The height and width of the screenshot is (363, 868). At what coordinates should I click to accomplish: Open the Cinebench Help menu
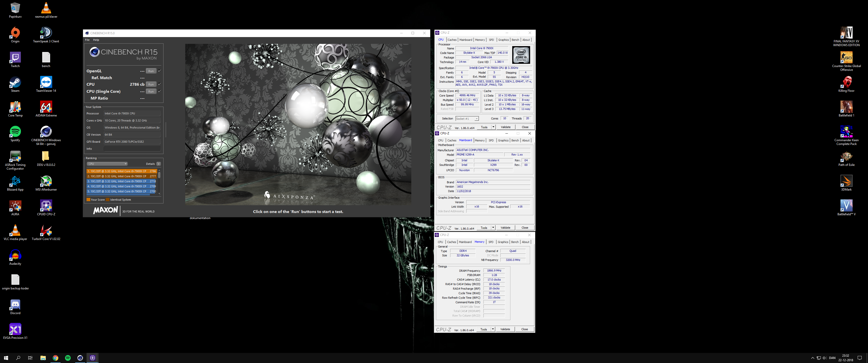[x=96, y=40]
